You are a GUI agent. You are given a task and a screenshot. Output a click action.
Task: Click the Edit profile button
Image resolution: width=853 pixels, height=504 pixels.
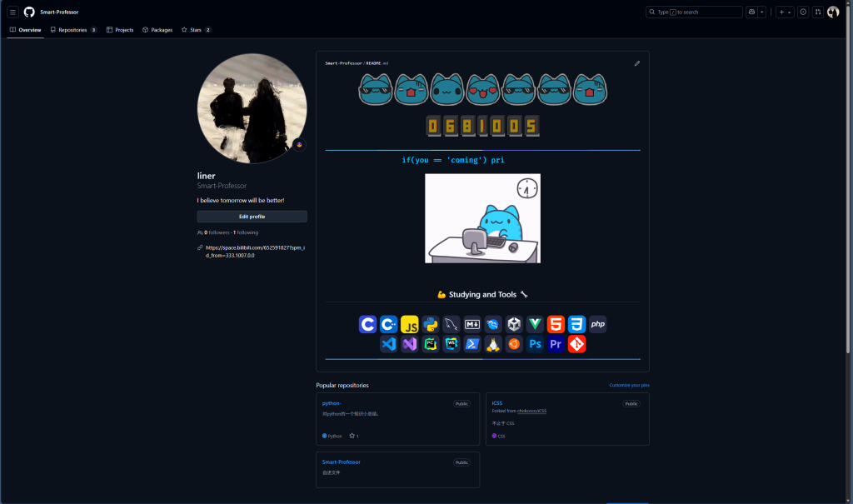click(x=252, y=217)
